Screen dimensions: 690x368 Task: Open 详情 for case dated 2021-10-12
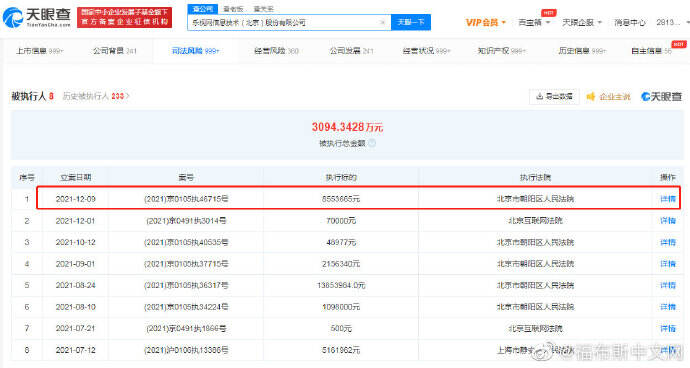[668, 242]
